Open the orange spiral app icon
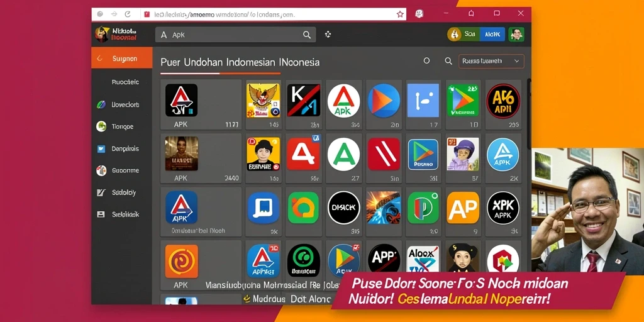The width and height of the screenshot is (644, 322). pos(182,261)
